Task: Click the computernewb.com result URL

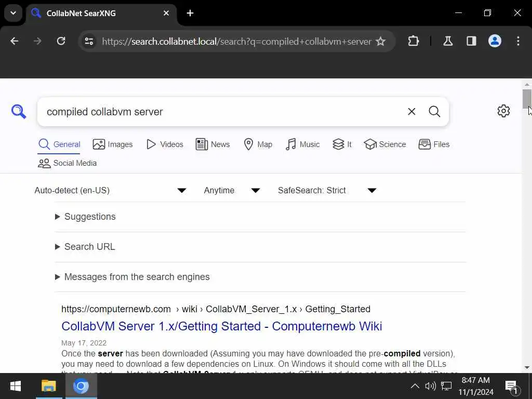Action: (x=216, y=309)
